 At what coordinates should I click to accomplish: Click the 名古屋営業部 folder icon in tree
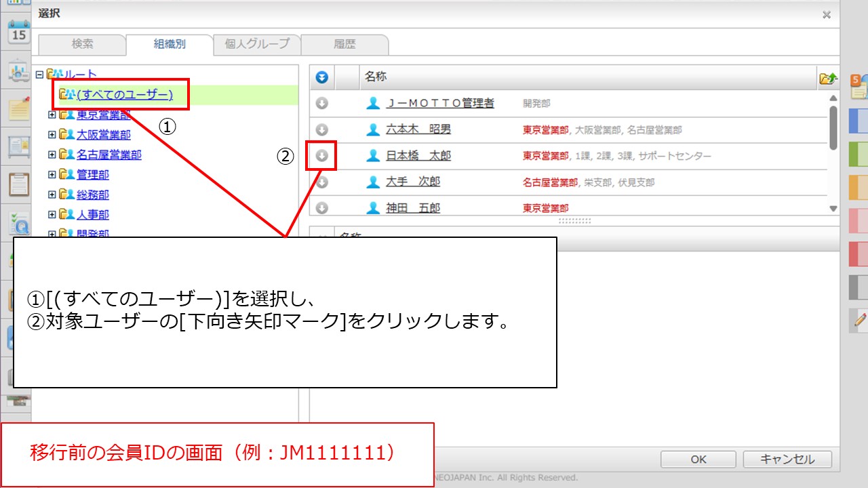(x=66, y=155)
